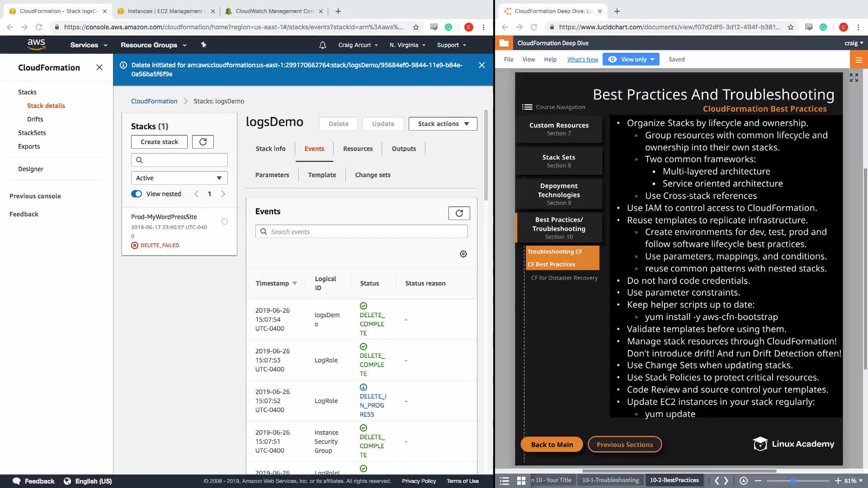Toggle the View nested switch
This screenshot has width=868, height=488.
coord(137,194)
